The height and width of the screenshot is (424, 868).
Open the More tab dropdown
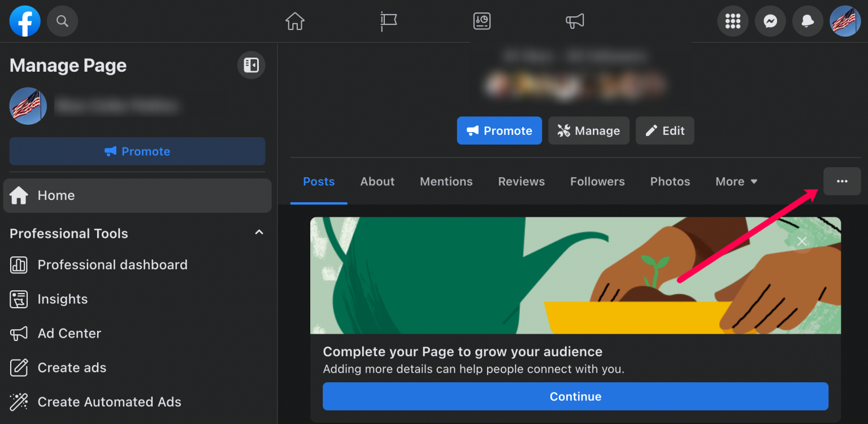[x=736, y=181]
